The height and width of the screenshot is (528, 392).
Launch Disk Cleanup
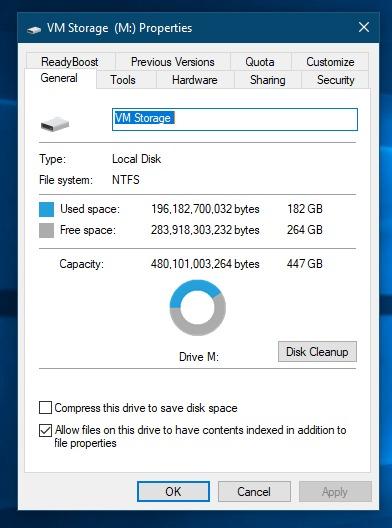click(317, 352)
